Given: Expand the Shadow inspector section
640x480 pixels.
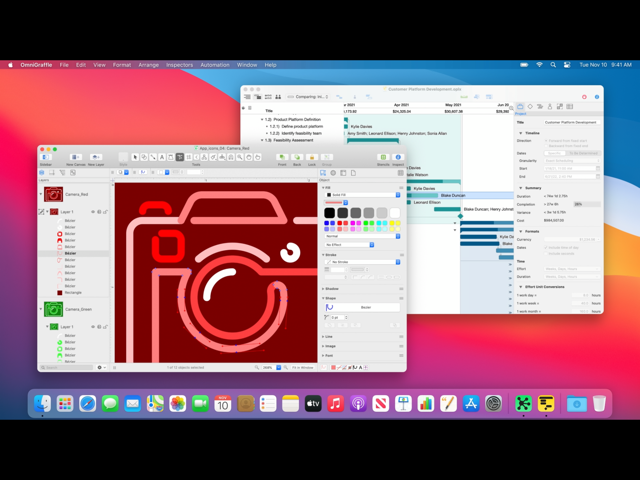Looking at the screenshot, I should click(x=323, y=289).
